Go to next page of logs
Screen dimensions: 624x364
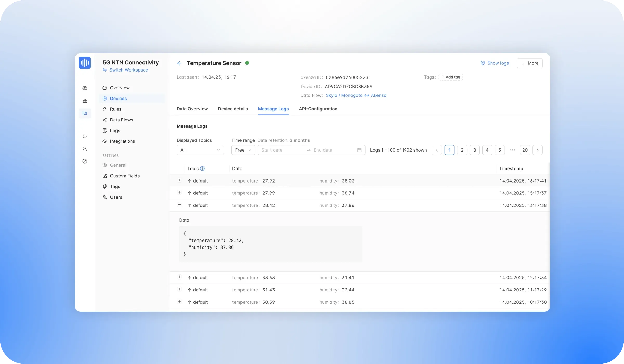point(537,150)
